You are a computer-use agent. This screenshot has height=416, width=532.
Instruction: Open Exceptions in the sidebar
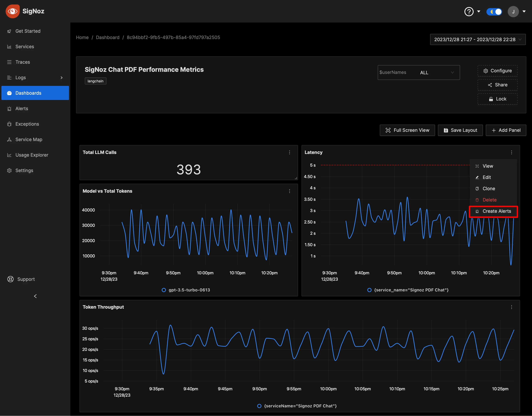point(35,124)
